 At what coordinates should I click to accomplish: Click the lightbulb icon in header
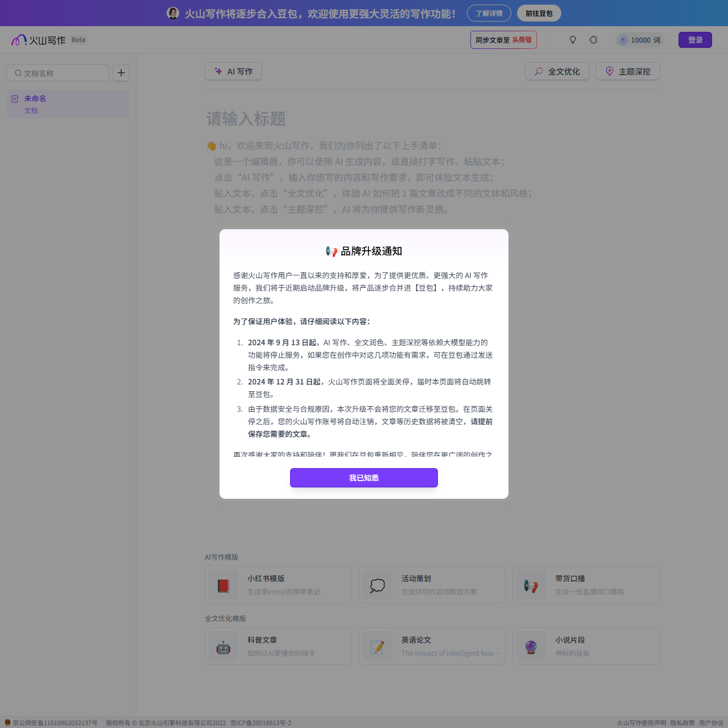click(x=573, y=40)
